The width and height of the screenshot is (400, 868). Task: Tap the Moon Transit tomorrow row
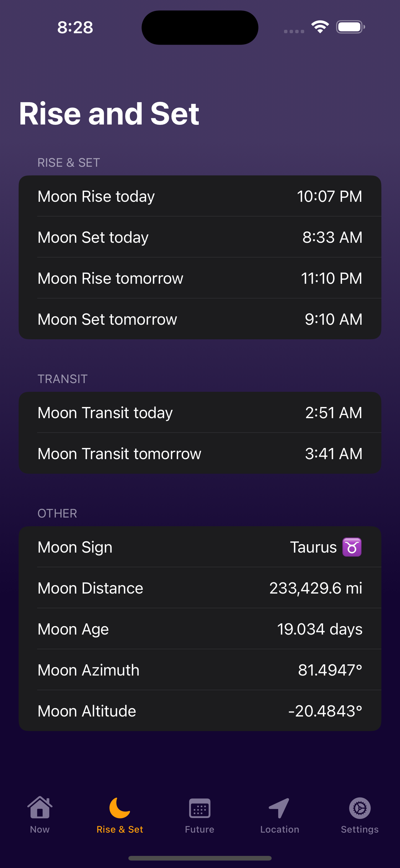[200, 453]
